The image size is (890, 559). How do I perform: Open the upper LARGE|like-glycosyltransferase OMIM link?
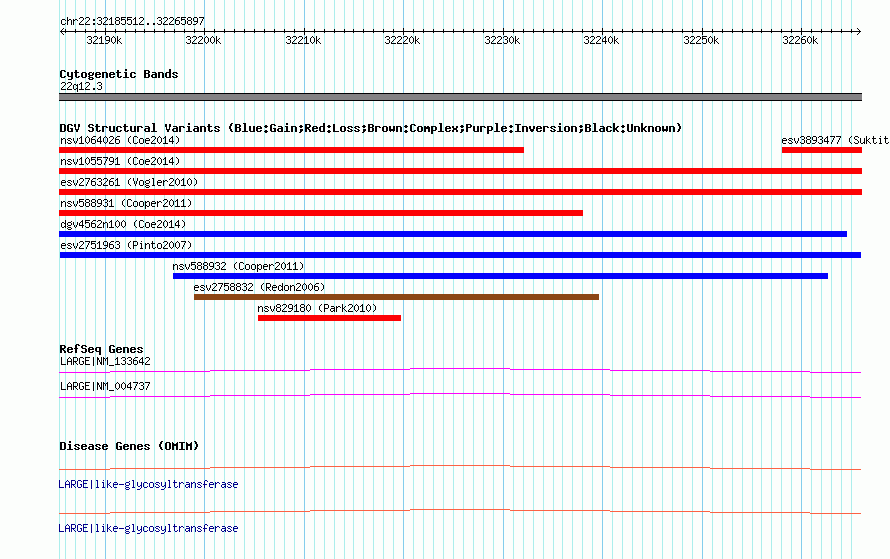click(148, 484)
